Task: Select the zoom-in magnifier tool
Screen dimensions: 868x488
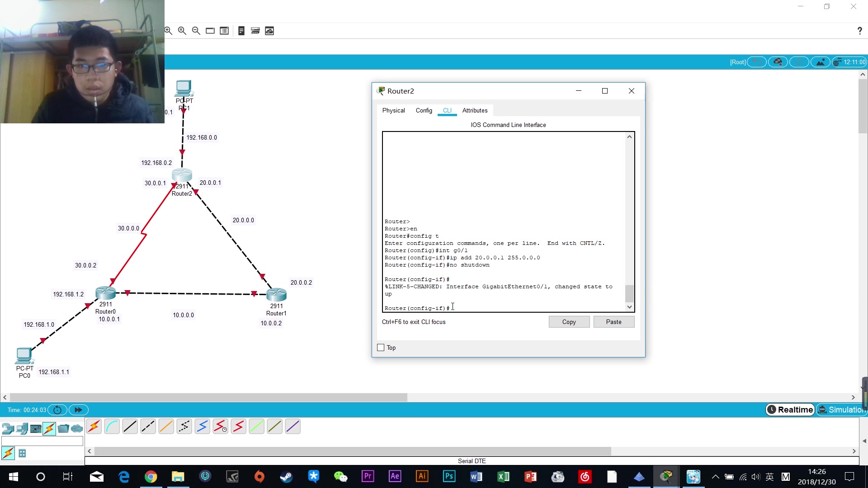Action: [x=169, y=30]
